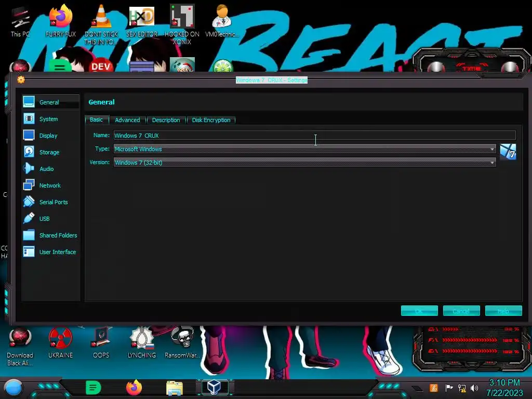This screenshot has width=532, height=399.
Task: Click the Start orb on the taskbar
Action: coord(14,388)
